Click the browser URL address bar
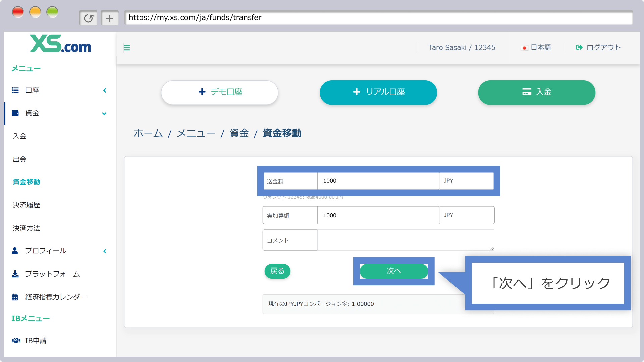The height and width of the screenshot is (362, 644). [x=378, y=18]
